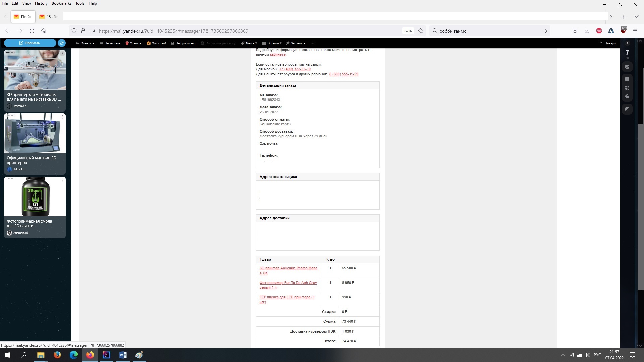Open more options on rosmold.ru ad
This screenshot has width=644, height=362.
pyautogui.click(x=62, y=53)
